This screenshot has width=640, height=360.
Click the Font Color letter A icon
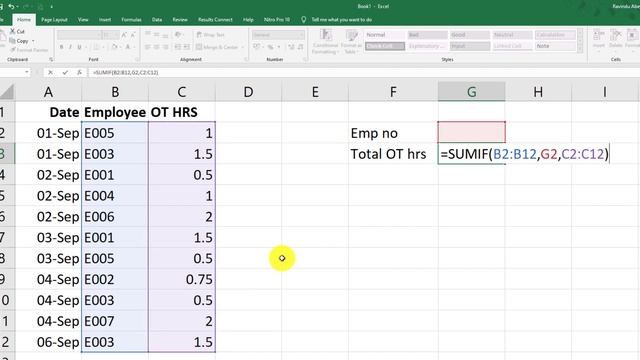[128, 47]
